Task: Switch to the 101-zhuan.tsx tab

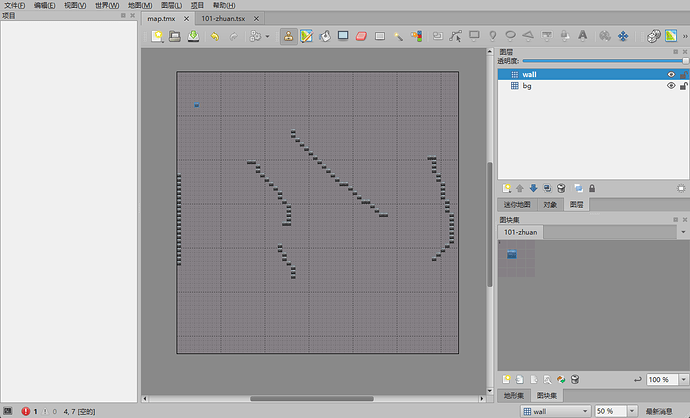Action: [x=223, y=18]
